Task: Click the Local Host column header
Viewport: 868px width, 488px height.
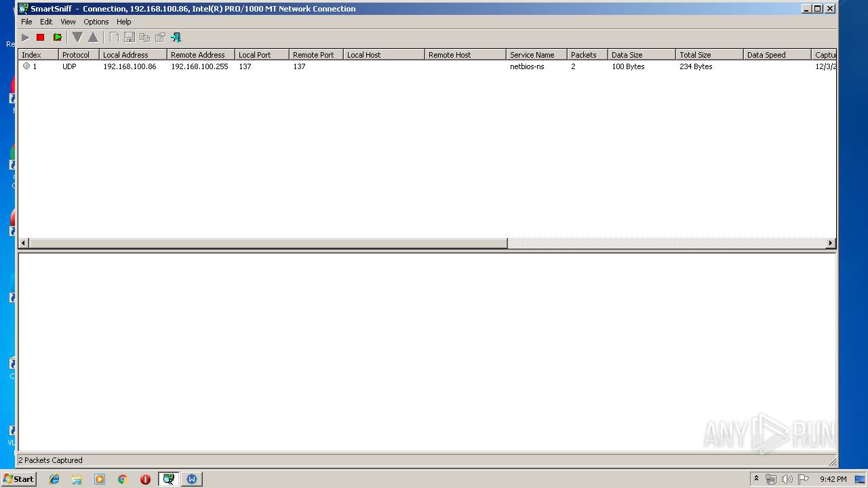Action: point(384,55)
